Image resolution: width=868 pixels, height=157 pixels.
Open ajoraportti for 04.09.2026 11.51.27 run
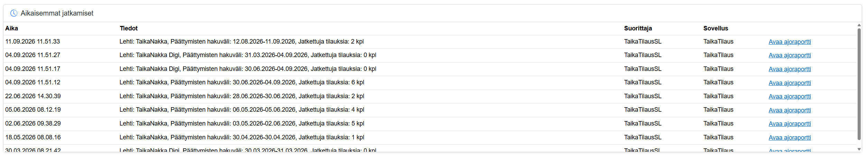(790, 55)
